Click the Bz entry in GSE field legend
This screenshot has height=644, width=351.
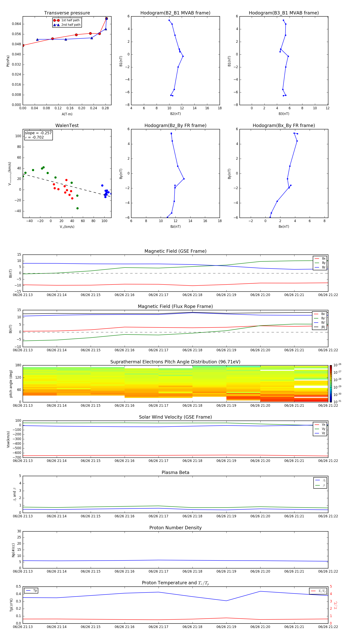pyautogui.click(x=320, y=268)
